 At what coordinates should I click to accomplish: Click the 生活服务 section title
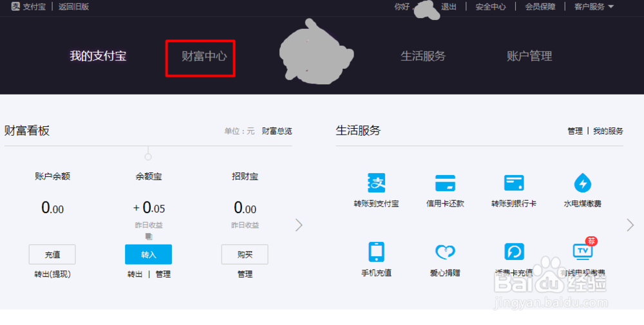(358, 131)
